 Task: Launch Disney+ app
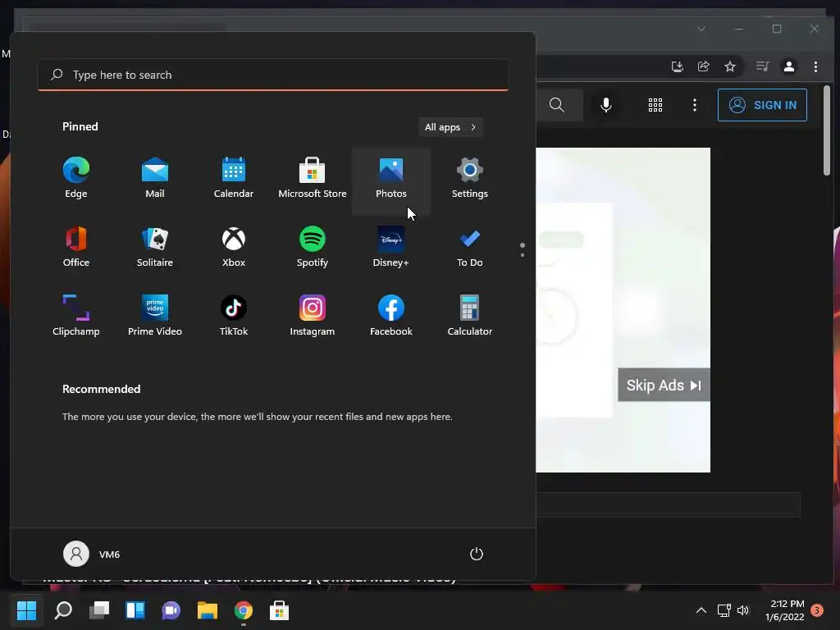coord(391,247)
